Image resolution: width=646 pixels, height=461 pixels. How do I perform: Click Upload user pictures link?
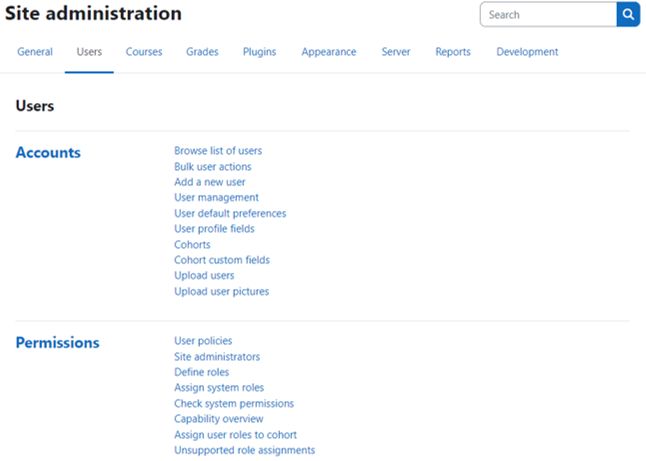[221, 292]
